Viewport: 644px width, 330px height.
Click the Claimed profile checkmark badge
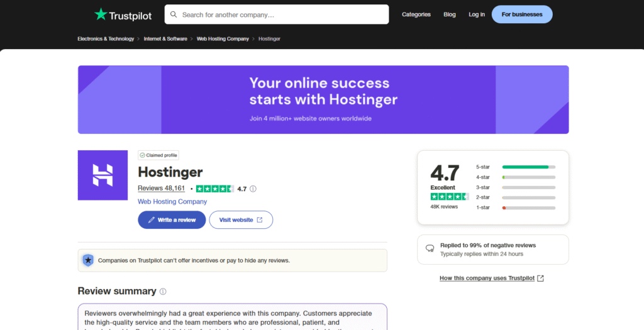pyautogui.click(x=158, y=155)
